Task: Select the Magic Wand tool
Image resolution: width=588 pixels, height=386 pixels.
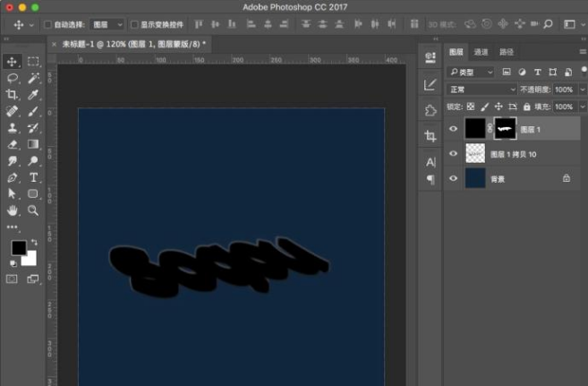Action: pos(33,78)
